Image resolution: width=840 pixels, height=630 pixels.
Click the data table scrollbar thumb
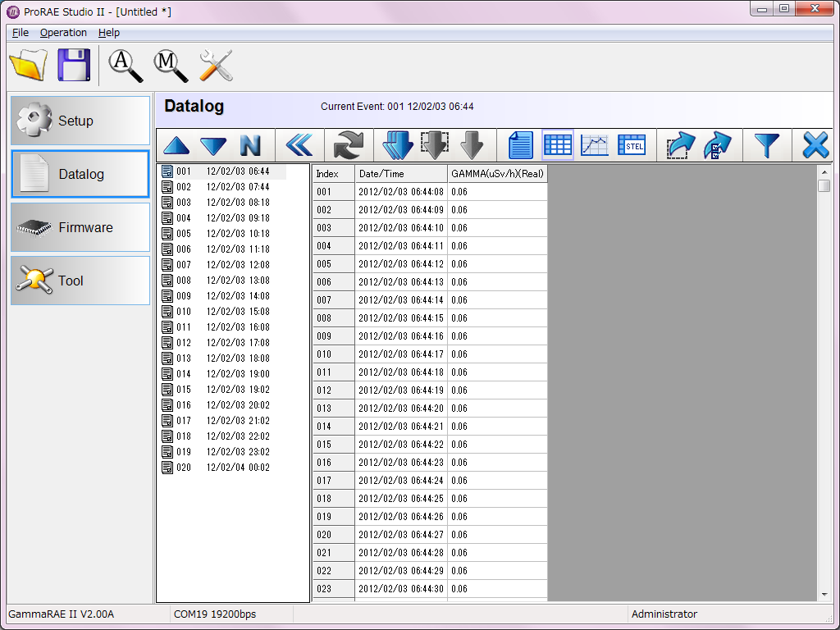824,186
